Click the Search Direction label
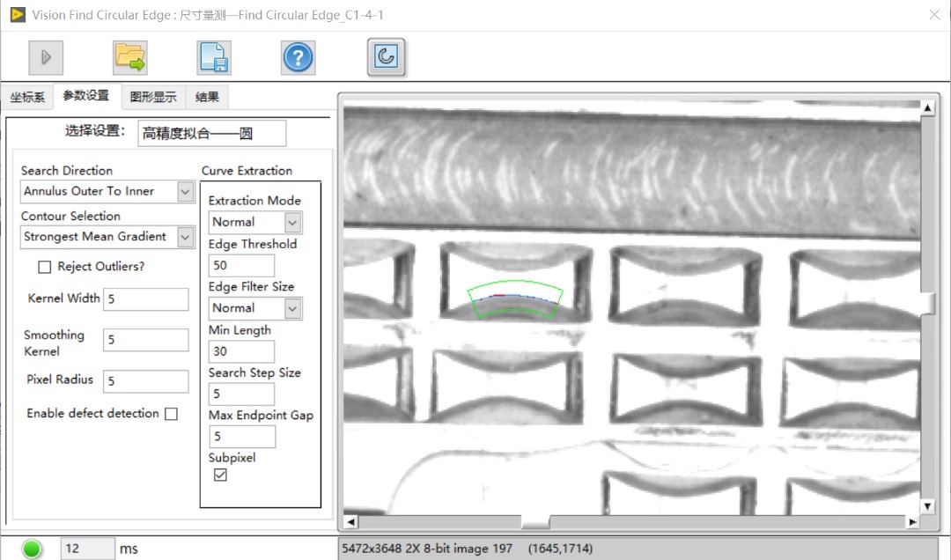Image resolution: width=951 pixels, height=560 pixels. click(x=67, y=171)
